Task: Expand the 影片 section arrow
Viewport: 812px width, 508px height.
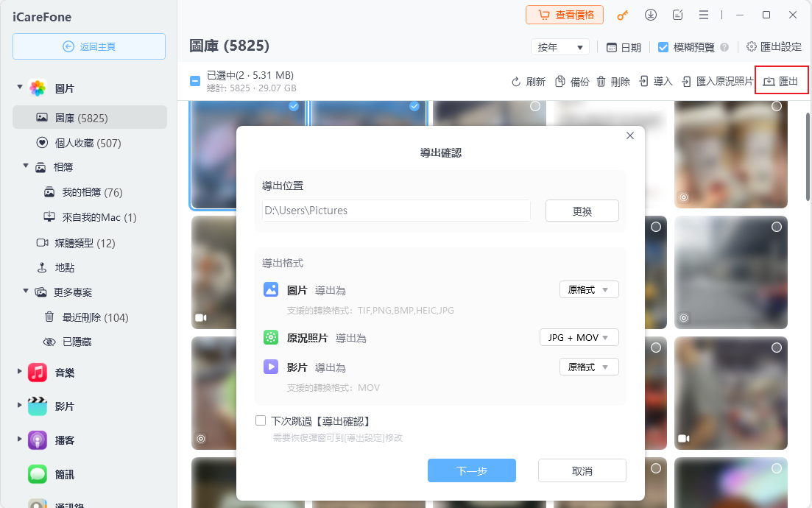Action: (20, 405)
